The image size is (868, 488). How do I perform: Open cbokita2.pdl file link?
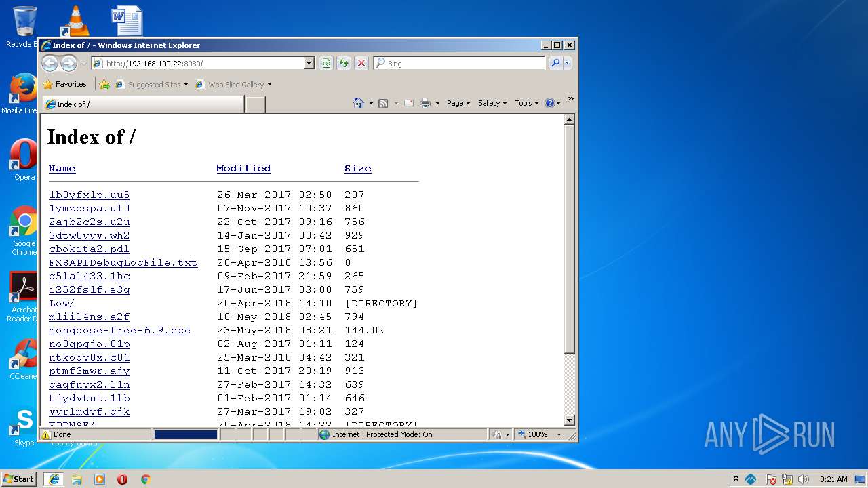coord(89,249)
